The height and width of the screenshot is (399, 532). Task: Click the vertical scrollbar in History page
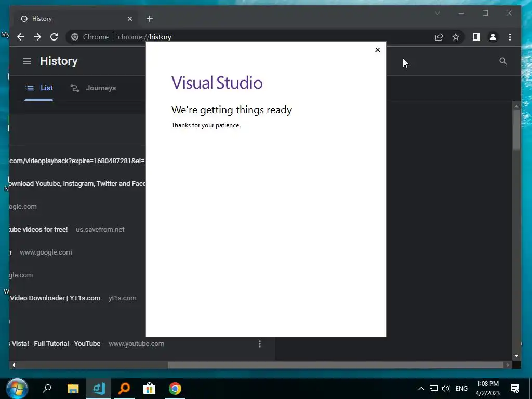(516, 129)
